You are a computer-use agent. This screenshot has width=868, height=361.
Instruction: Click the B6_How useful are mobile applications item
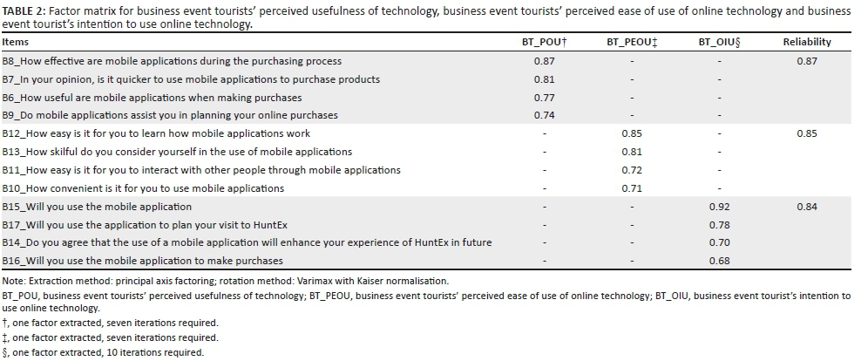[x=152, y=98]
